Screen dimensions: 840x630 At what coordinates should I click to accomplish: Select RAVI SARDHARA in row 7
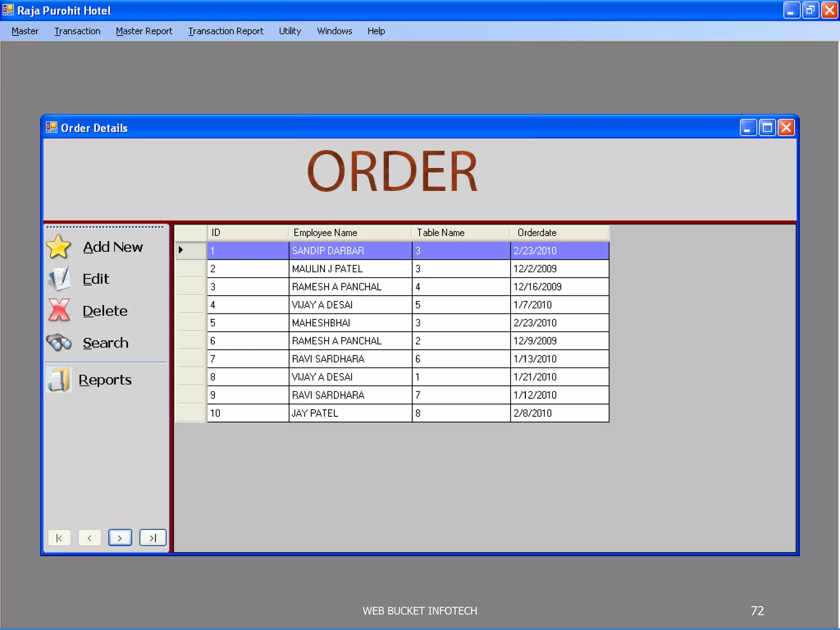[350, 359]
